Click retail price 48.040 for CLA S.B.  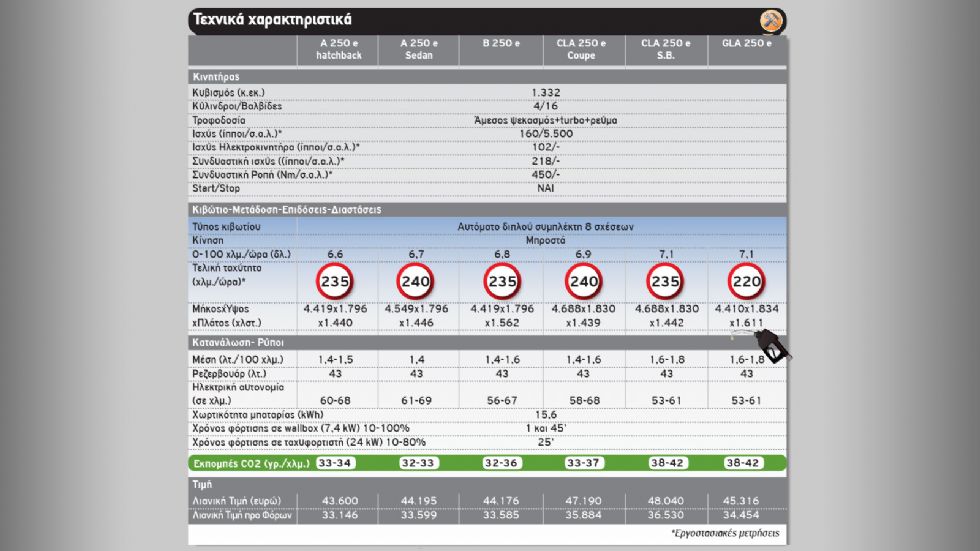click(666, 501)
